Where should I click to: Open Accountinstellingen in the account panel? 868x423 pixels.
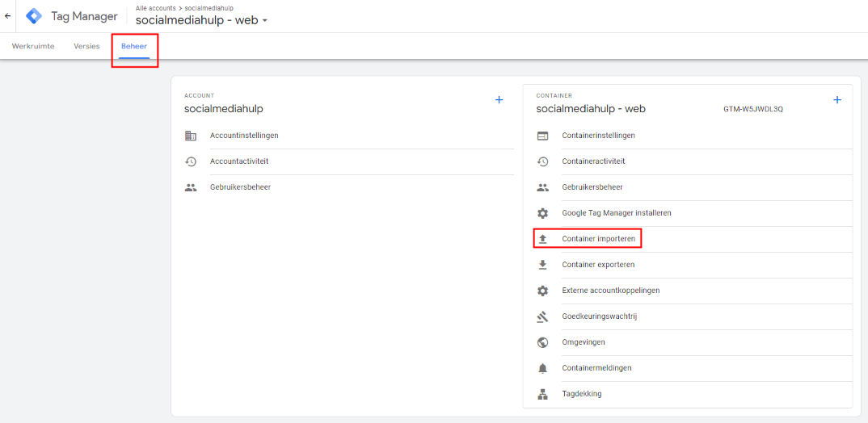[x=244, y=136]
